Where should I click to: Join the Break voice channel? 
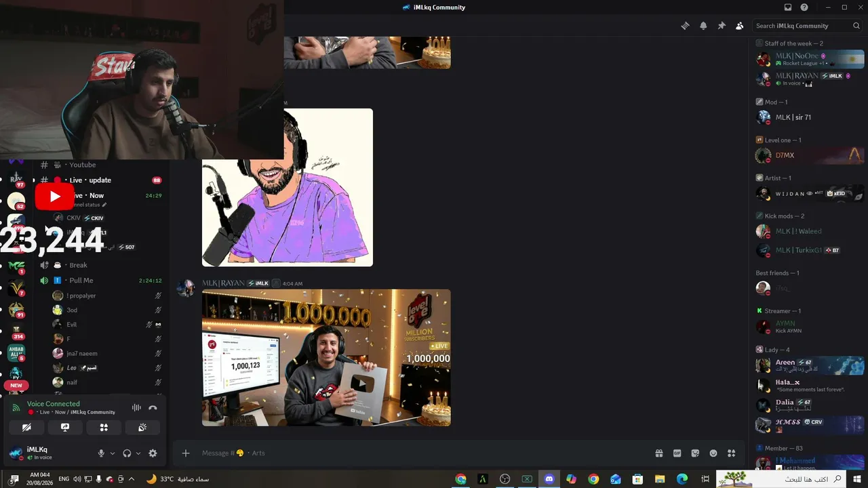coord(102,265)
